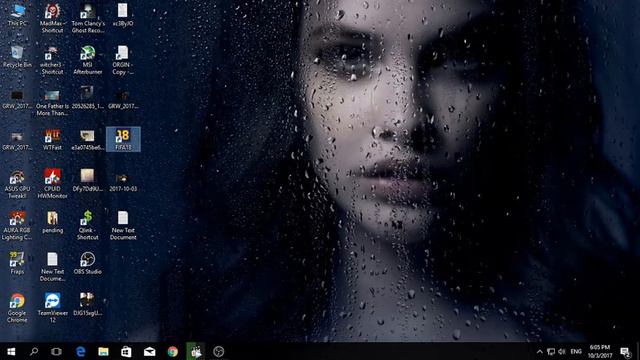Open the Recycle Bin
This screenshot has height=360, width=640.
click(x=17, y=57)
